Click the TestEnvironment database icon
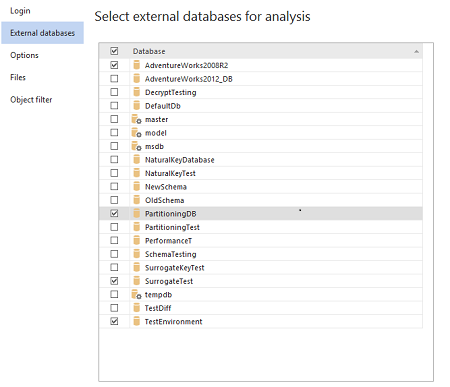 click(x=136, y=321)
